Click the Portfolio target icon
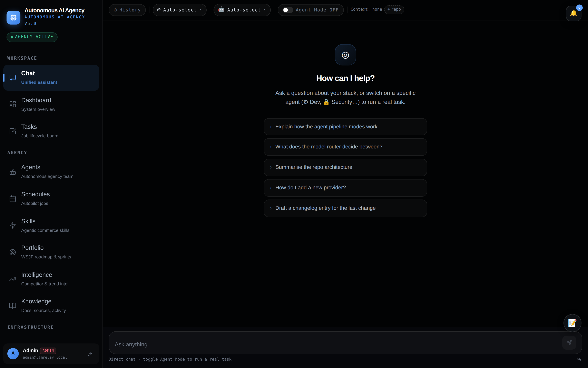Image resolution: width=588 pixels, height=368 pixels. tap(13, 252)
